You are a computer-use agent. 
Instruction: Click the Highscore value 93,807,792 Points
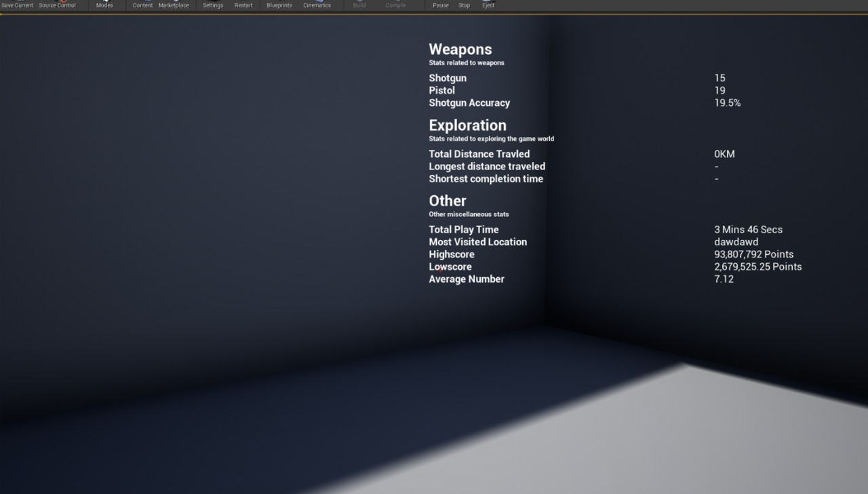[x=753, y=255]
